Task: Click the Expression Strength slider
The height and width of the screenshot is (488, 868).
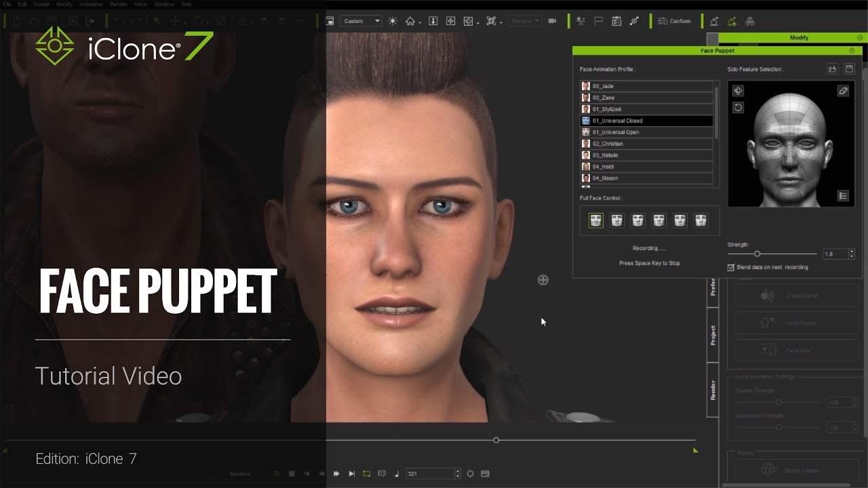Action: coord(778,427)
